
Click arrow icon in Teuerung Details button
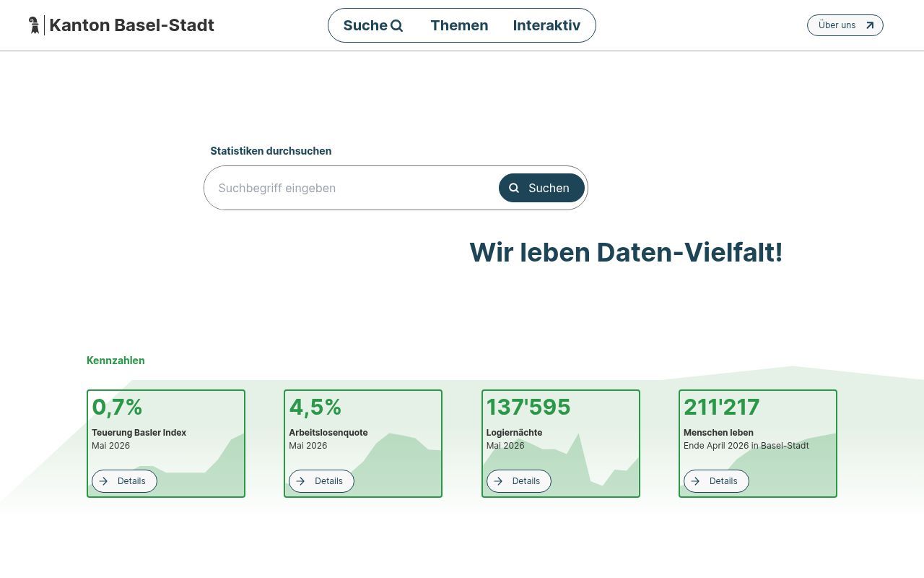coord(103,481)
